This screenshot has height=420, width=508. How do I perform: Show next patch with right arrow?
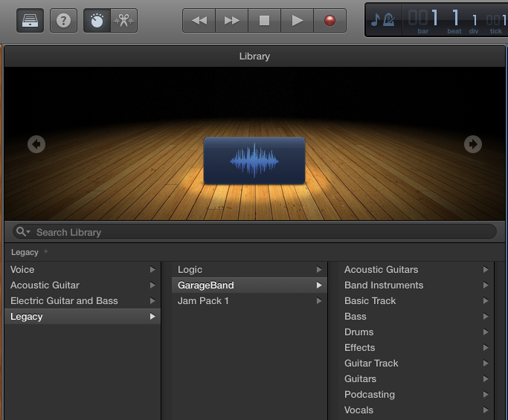point(473,144)
